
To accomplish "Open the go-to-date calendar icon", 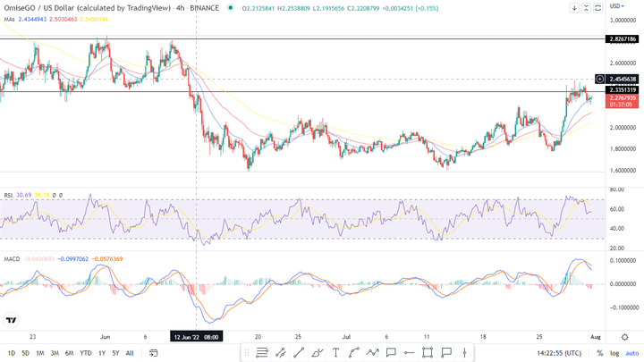I will click(154, 353).
